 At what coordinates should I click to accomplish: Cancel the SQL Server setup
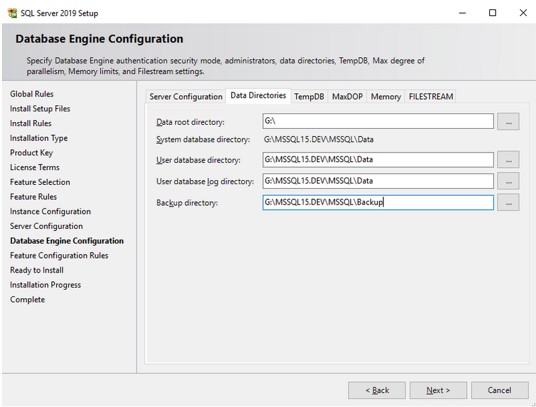coord(500,390)
